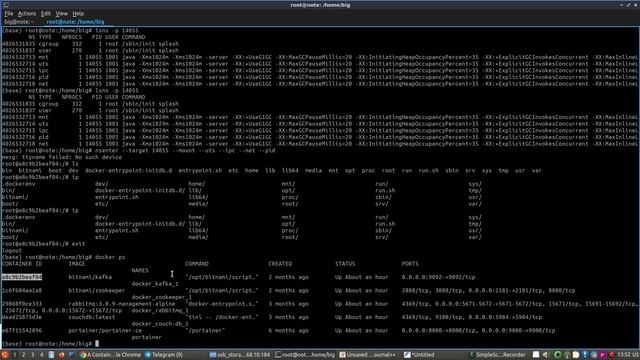640x360 pixels.
Task: Click the container ID e67f15542896
Action: pos(22,331)
